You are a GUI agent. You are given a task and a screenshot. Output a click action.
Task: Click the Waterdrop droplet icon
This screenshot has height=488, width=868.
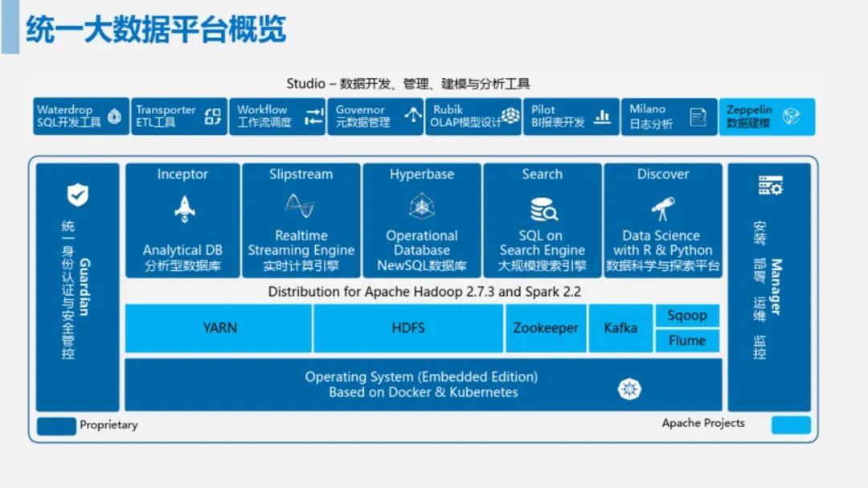pyautogui.click(x=114, y=117)
